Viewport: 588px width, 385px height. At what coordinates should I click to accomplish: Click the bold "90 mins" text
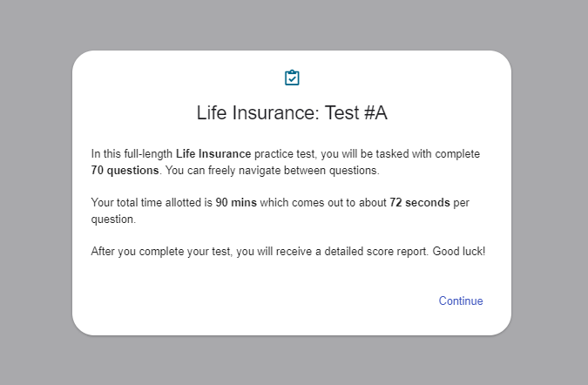[234, 203]
